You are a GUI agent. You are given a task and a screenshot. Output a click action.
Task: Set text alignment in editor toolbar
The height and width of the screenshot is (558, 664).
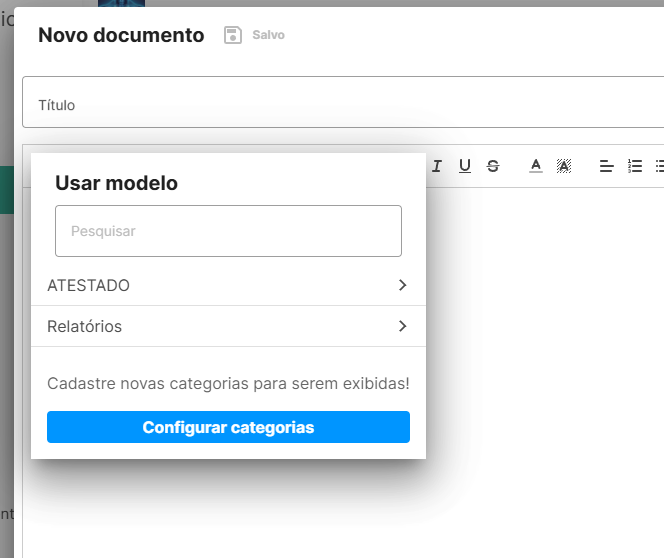tap(606, 166)
